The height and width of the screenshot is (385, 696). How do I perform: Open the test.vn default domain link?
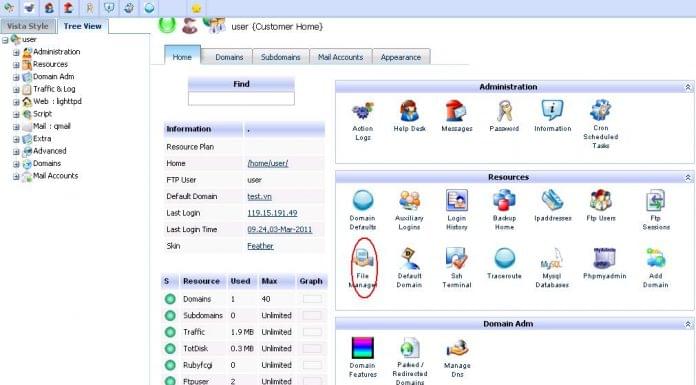[x=259, y=196]
